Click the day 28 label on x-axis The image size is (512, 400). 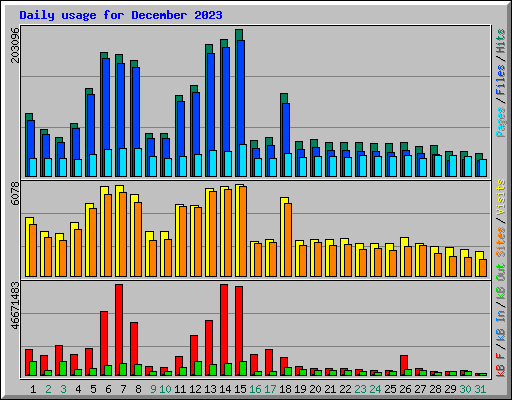435,389
